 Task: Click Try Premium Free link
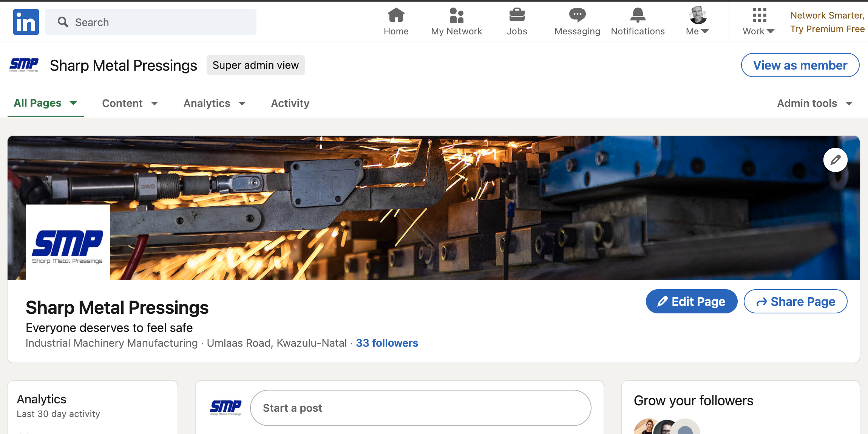tap(827, 29)
